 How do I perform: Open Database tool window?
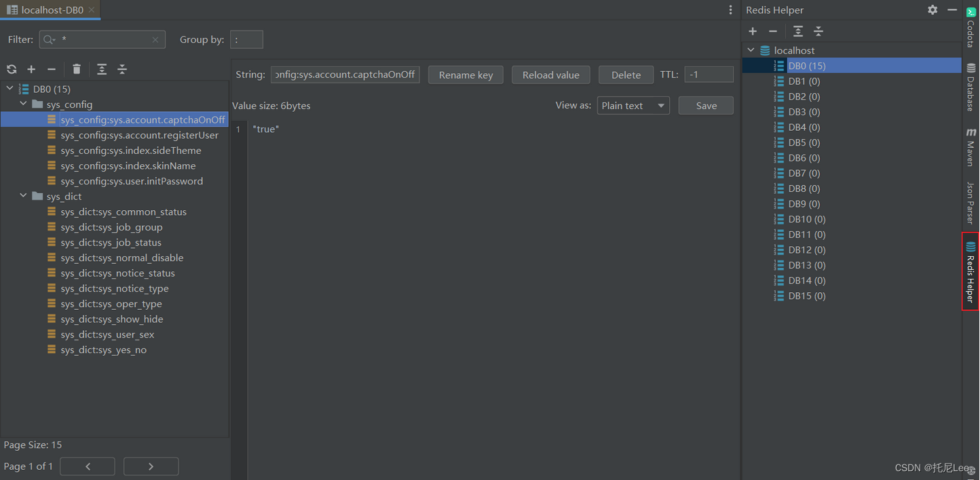971,87
